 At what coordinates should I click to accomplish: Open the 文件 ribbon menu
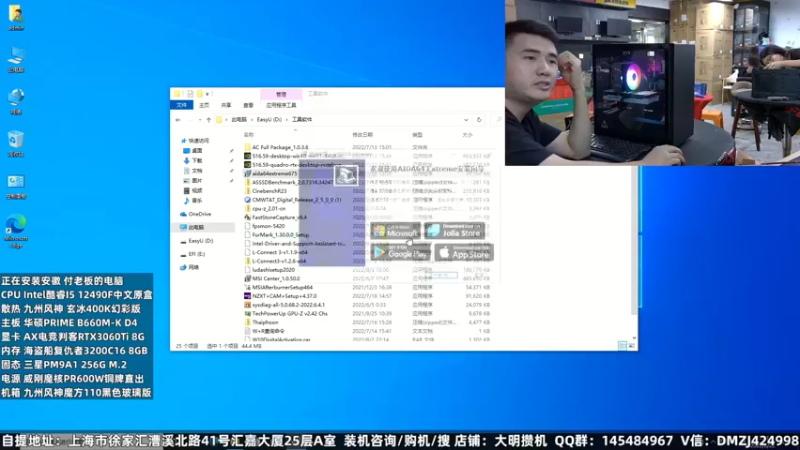[182, 105]
